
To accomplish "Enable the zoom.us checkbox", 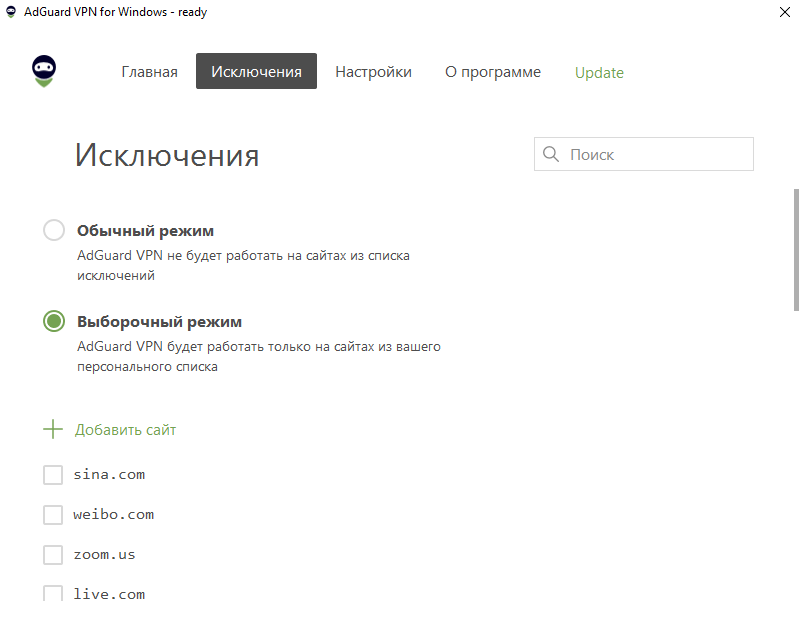I will (x=53, y=555).
